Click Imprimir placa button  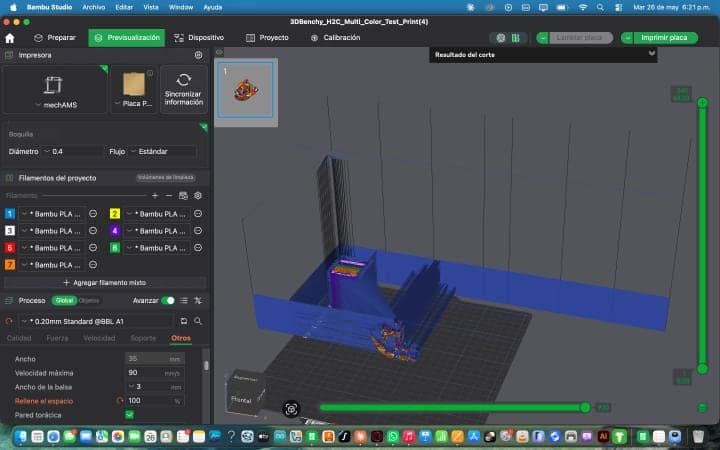click(x=664, y=38)
